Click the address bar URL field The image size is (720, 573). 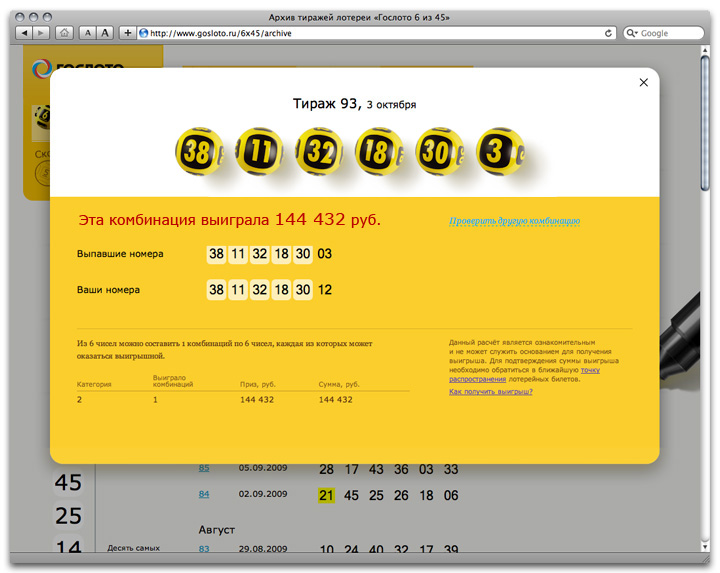[x=377, y=33]
